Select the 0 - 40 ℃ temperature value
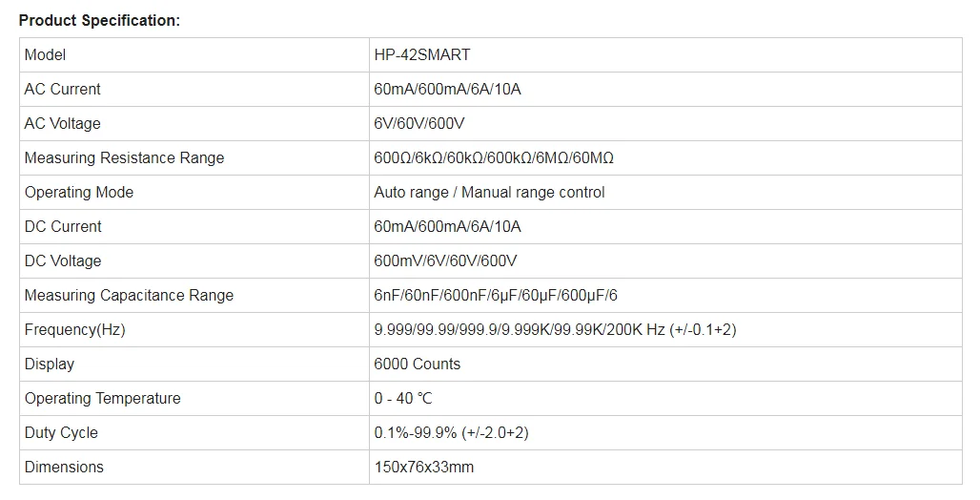This screenshot has width=980, height=500. 402,398
